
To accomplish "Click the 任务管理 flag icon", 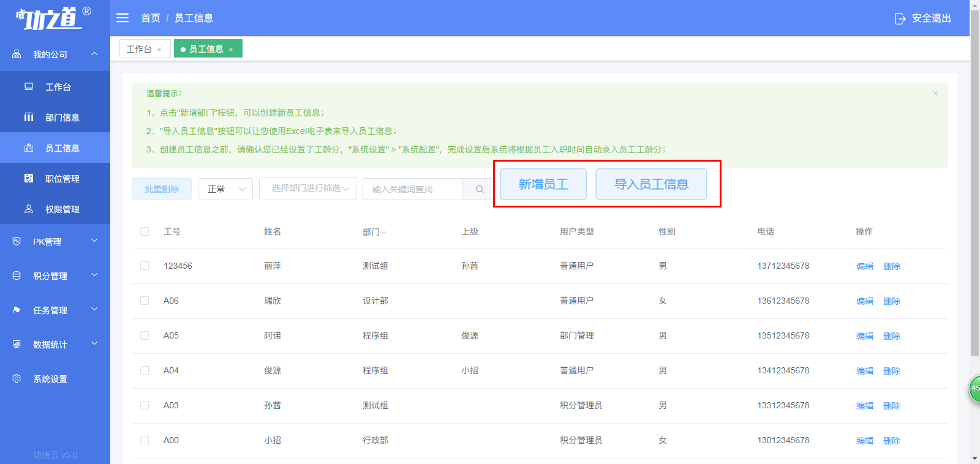I will coord(17,310).
